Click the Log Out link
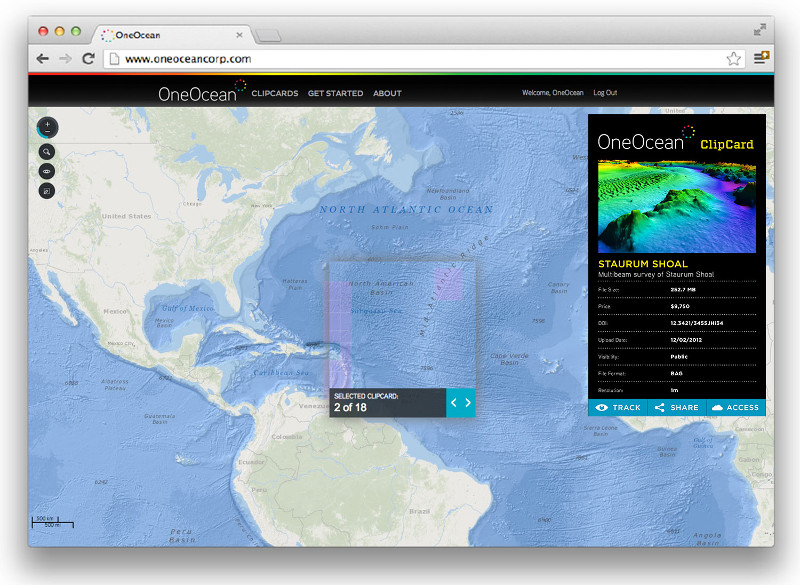 pos(605,93)
